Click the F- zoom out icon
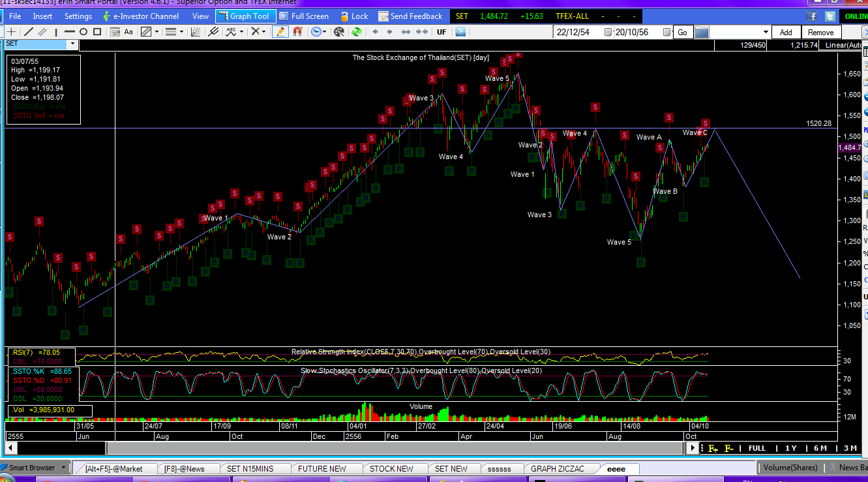868x482 pixels. (728, 448)
